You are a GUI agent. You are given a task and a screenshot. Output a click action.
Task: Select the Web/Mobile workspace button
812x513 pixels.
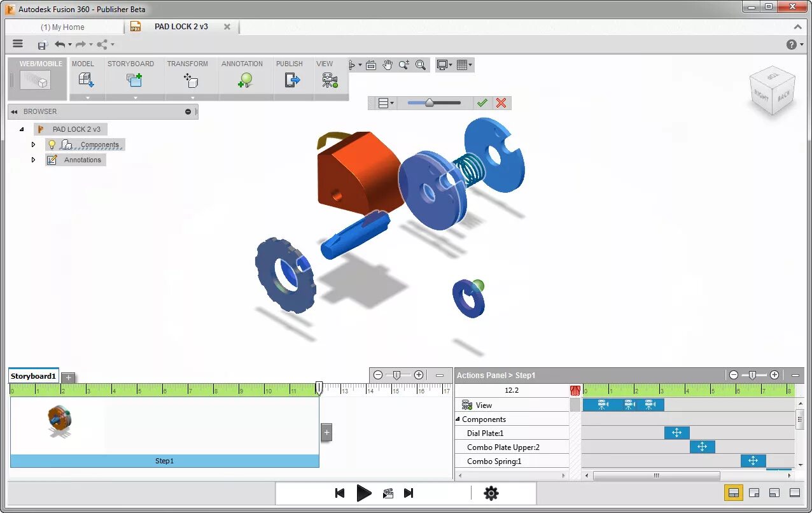click(38, 79)
